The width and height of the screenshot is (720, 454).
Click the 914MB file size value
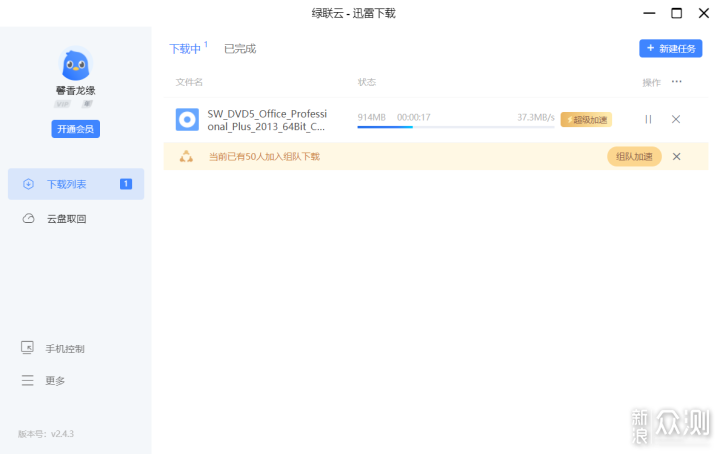coord(371,118)
